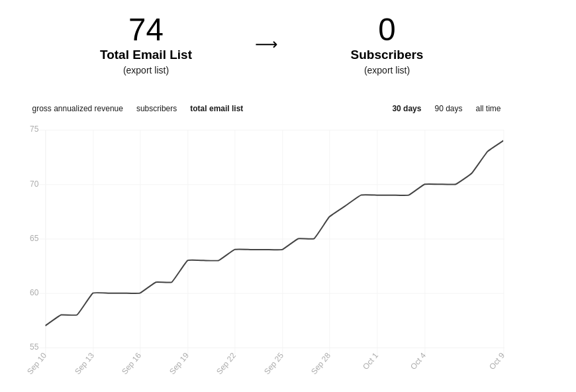The image size is (576, 392).
Task: Export list under Total Email List
Action: pos(146,70)
